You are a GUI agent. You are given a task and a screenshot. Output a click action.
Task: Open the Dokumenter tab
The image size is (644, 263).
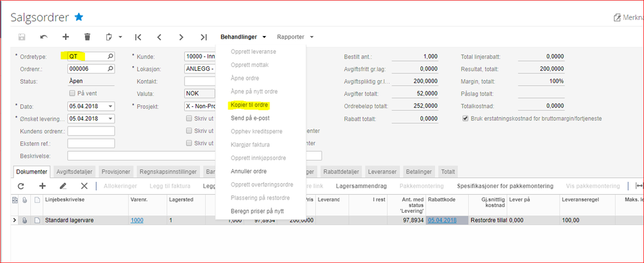[x=32, y=171]
